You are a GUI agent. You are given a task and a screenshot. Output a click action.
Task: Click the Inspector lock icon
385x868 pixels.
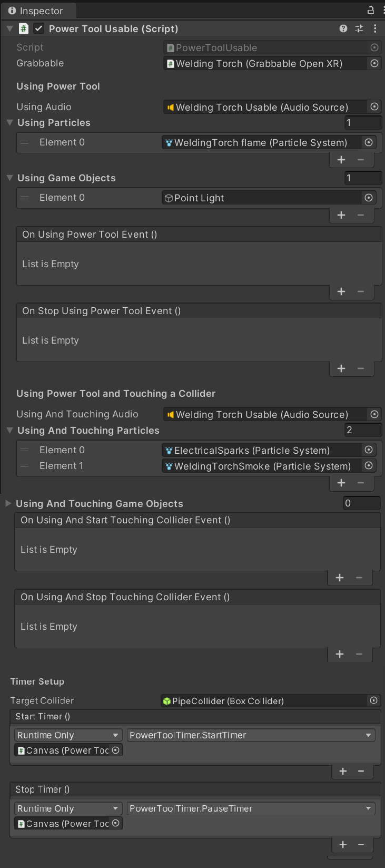(371, 10)
